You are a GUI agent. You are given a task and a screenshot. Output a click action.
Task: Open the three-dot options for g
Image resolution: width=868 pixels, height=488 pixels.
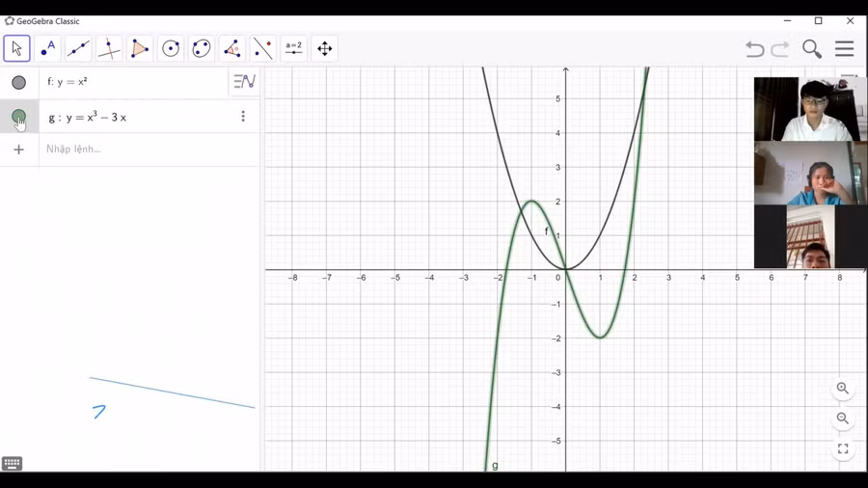pos(243,117)
